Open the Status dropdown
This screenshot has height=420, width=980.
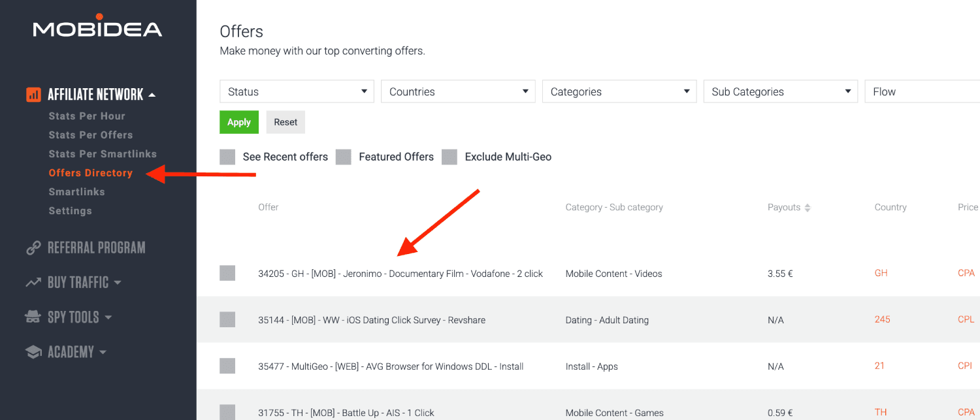(x=297, y=91)
